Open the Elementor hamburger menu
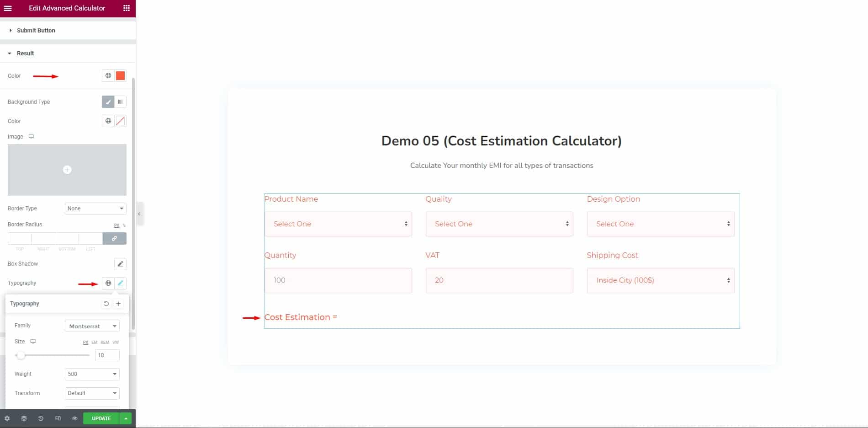 [x=7, y=8]
